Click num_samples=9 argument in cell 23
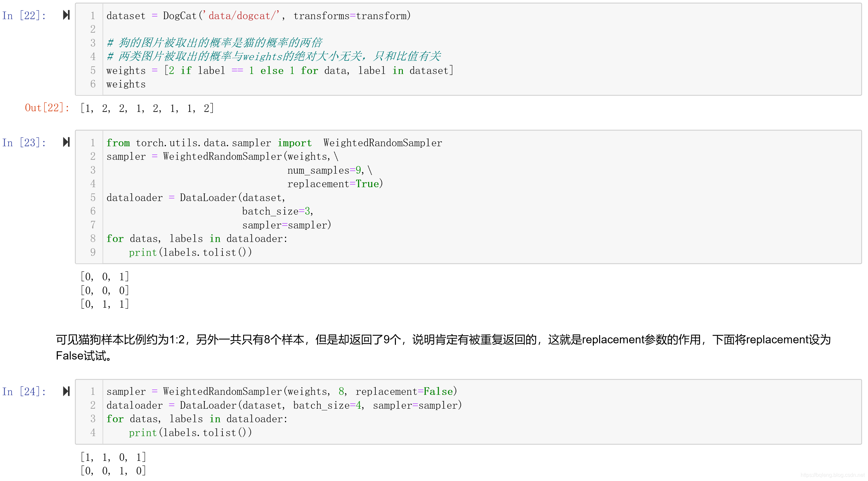Viewport: 868px width, 481px height. point(324,170)
